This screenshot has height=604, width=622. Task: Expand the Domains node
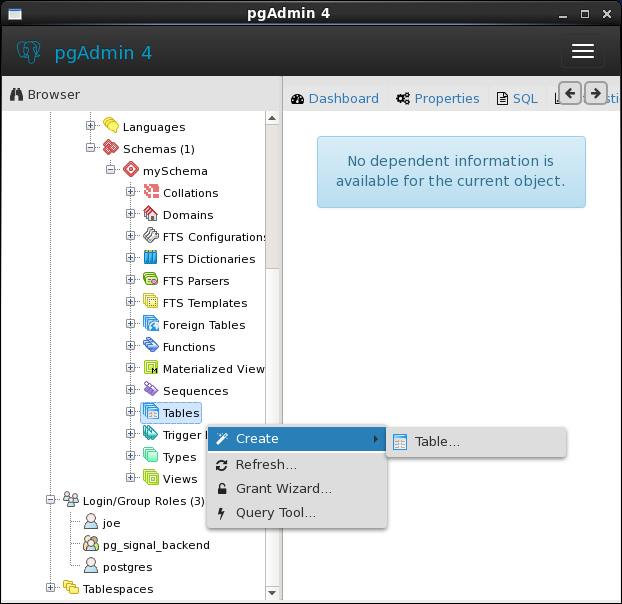click(x=131, y=214)
